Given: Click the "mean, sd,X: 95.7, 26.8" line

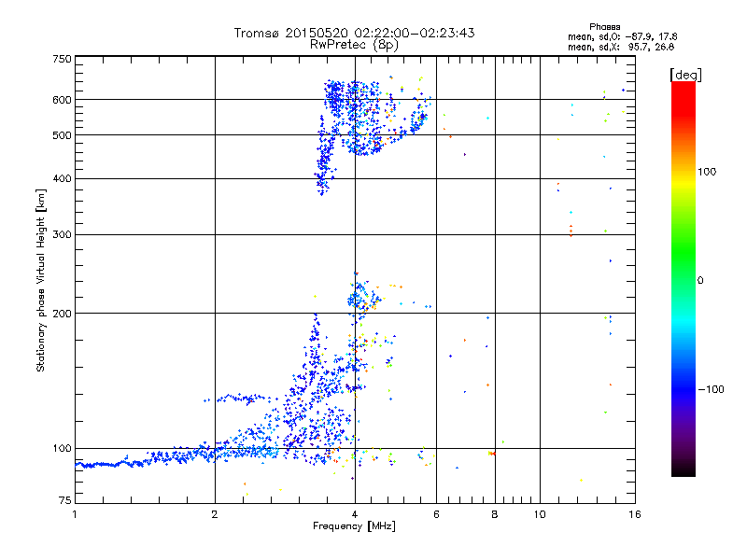Looking at the screenshot, I should click(621, 47).
